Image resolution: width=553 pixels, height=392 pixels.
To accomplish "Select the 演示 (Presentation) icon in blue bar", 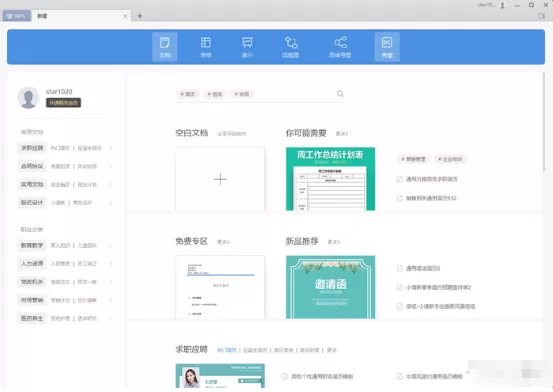I will [x=247, y=47].
